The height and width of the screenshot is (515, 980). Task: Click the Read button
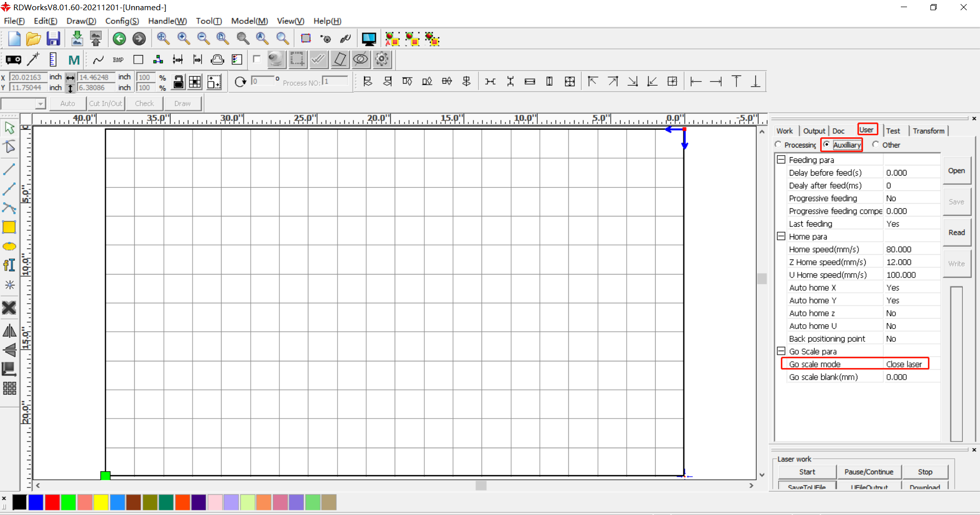[956, 233]
